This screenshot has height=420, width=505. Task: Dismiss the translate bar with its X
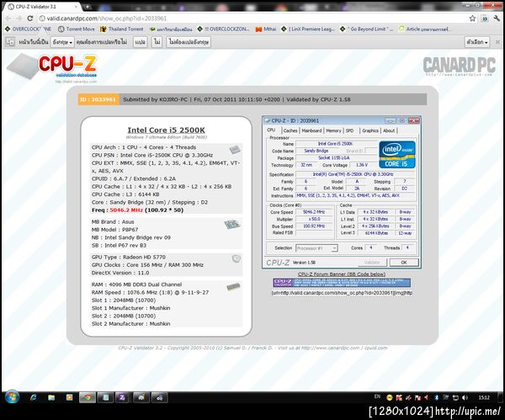[497, 42]
